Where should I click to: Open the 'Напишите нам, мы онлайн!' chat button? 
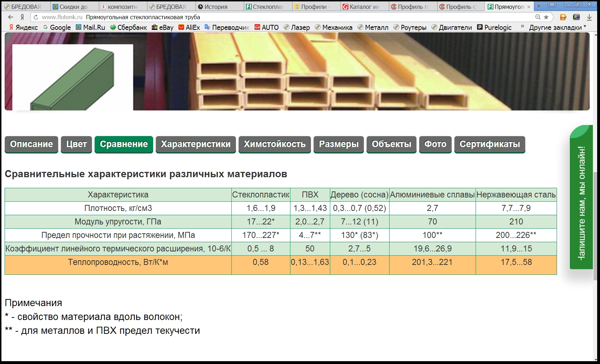(x=582, y=197)
